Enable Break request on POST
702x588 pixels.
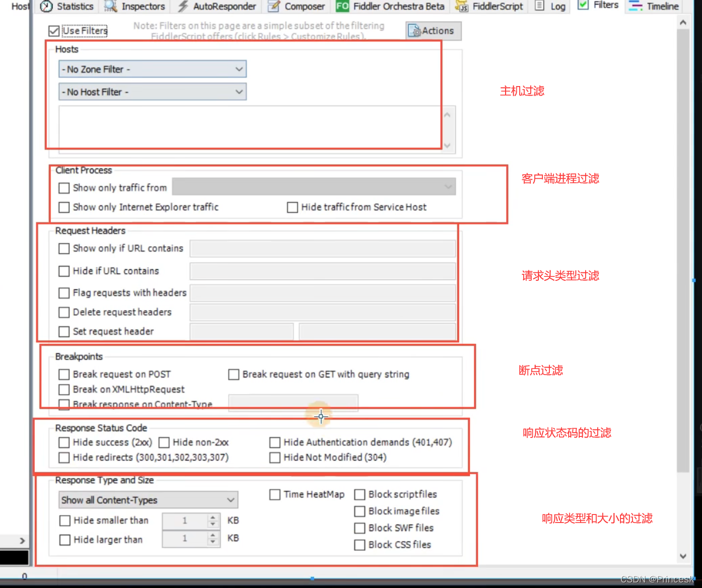[64, 375]
